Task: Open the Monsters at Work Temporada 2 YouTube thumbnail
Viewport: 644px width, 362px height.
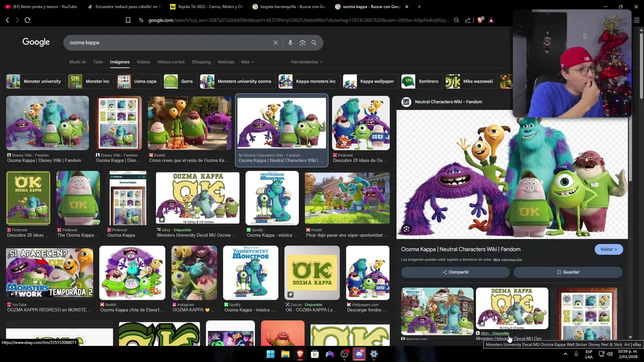Action: 49,273
